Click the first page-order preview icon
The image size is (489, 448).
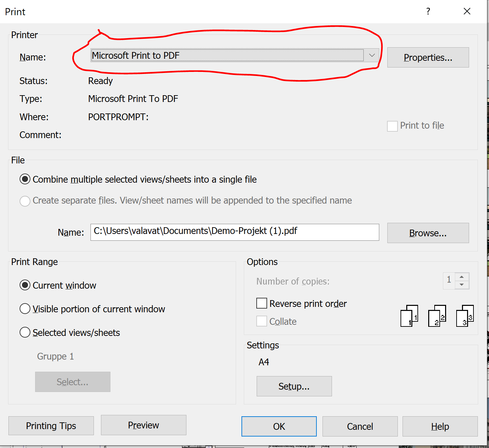coord(409,316)
